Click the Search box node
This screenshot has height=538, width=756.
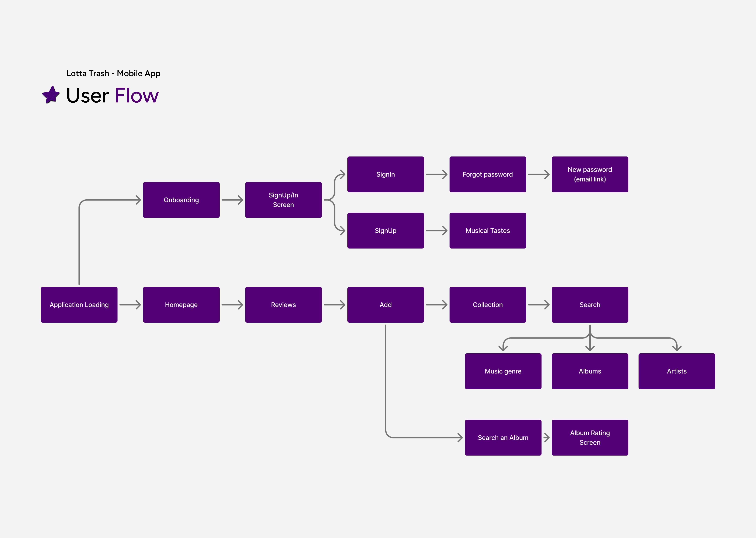click(x=590, y=304)
